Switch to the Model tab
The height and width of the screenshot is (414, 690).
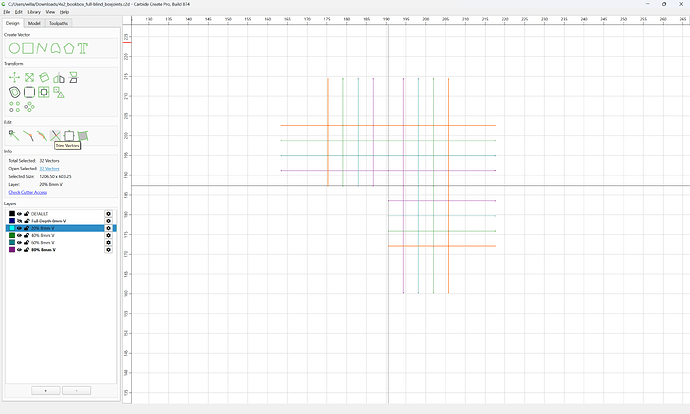coord(34,23)
